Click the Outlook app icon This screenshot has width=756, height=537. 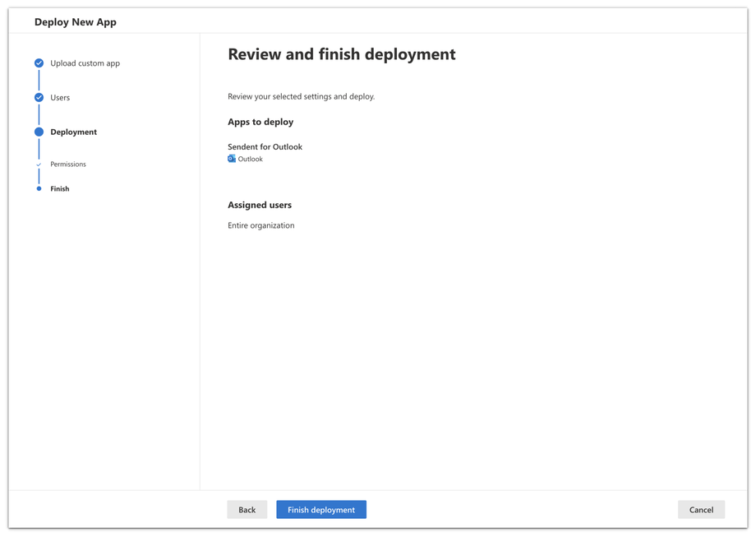pos(232,159)
